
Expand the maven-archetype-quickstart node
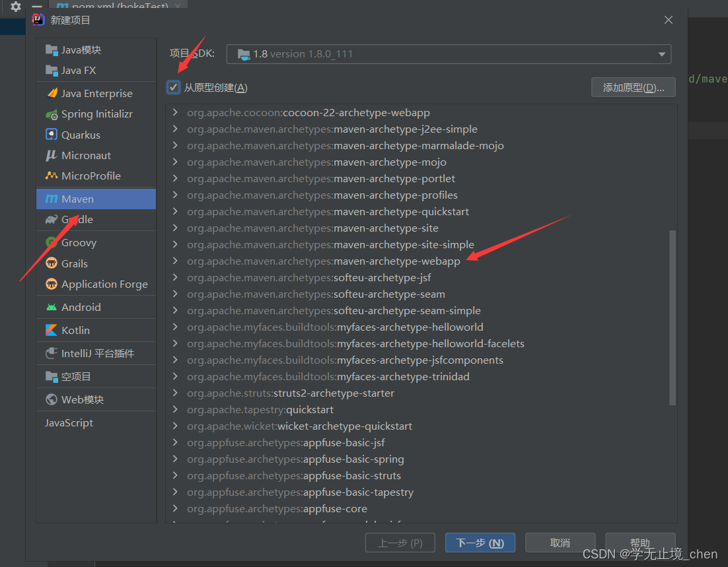coord(175,211)
